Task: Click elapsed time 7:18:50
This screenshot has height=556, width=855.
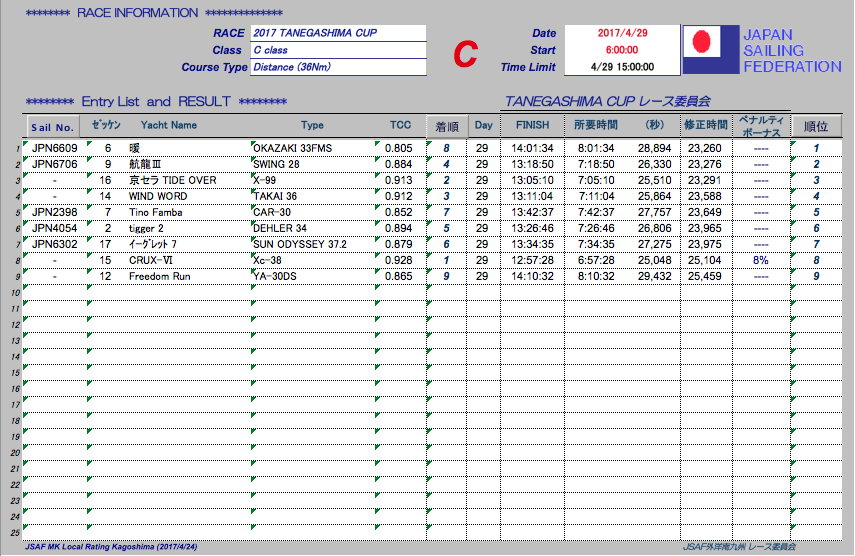Action: pos(596,164)
